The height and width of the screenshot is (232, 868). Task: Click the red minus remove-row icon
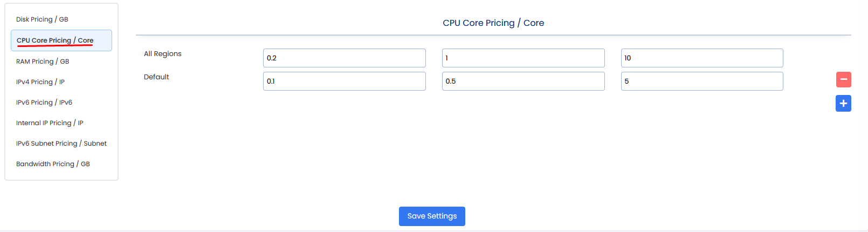coord(843,79)
